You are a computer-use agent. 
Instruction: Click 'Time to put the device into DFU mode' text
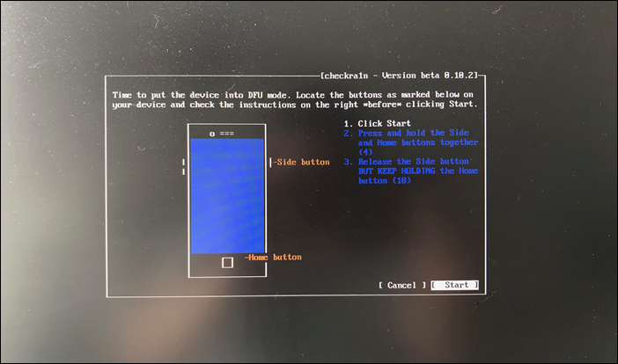click(x=201, y=95)
